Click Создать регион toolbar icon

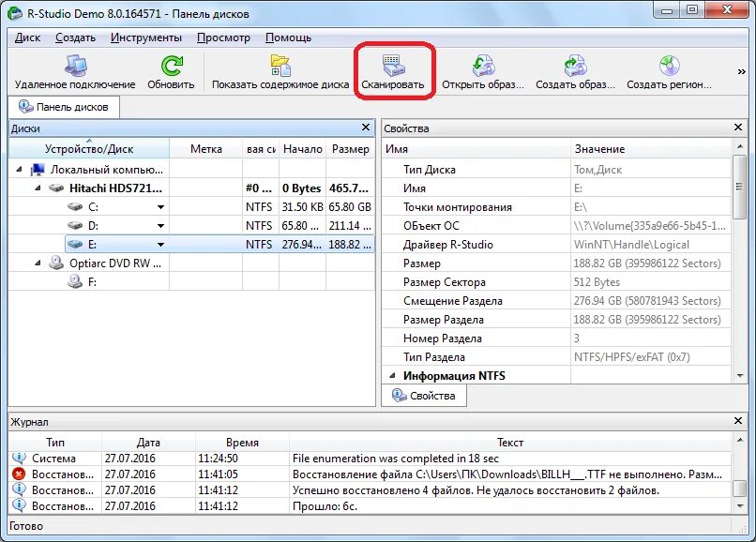(669, 66)
